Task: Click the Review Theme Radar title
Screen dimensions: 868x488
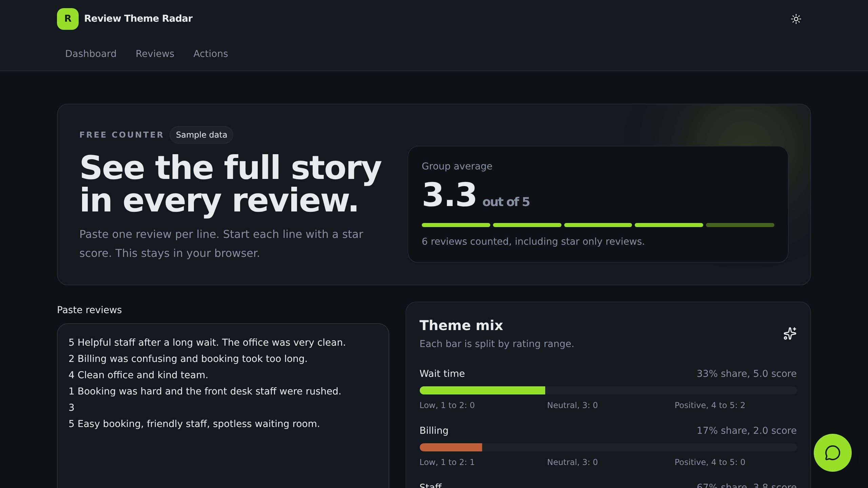Action: pyautogui.click(x=138, y=18)
